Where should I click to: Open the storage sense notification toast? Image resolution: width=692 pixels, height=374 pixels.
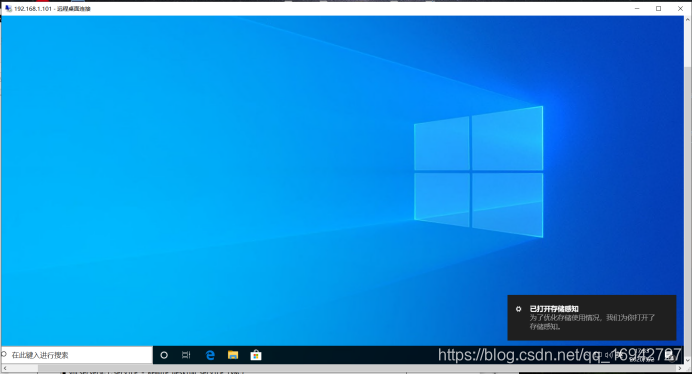(592, 317)
